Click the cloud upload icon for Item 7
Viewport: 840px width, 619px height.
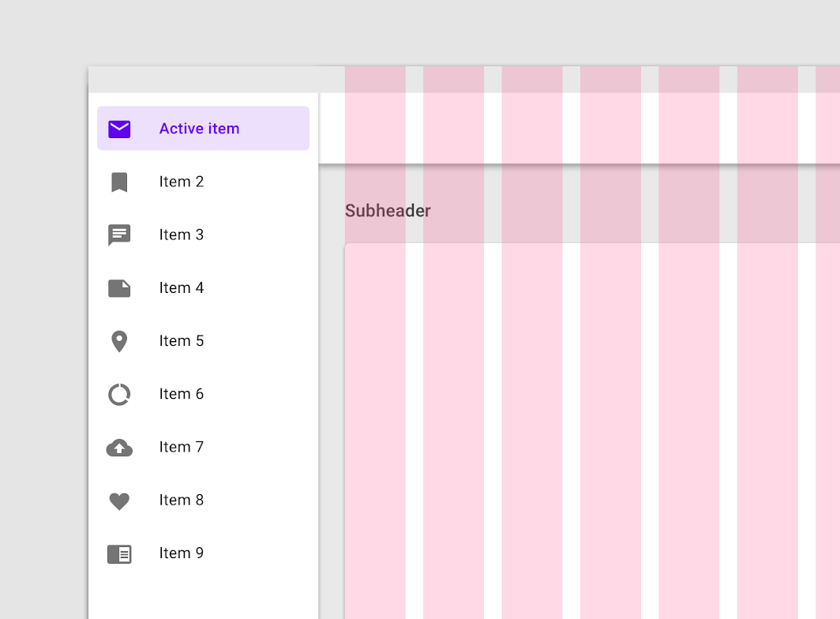point(119,448)
